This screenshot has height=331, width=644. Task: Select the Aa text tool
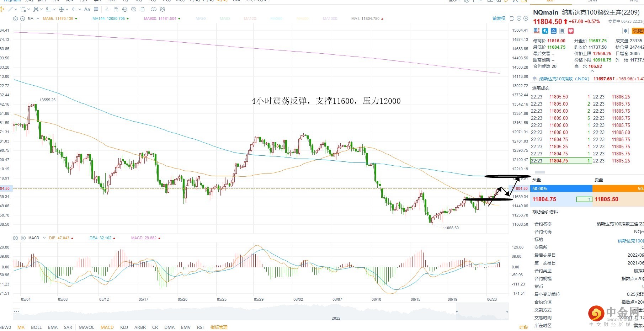pos(87,9)
